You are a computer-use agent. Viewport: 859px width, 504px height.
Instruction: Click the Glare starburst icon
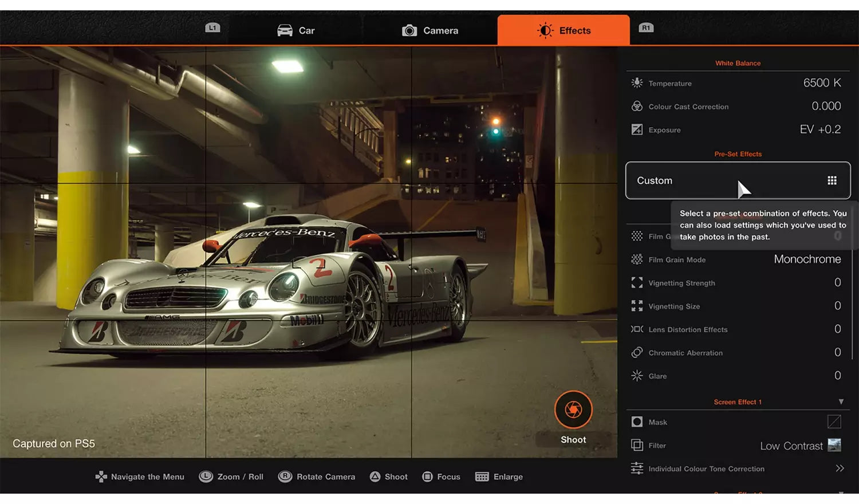click(637, 376)
